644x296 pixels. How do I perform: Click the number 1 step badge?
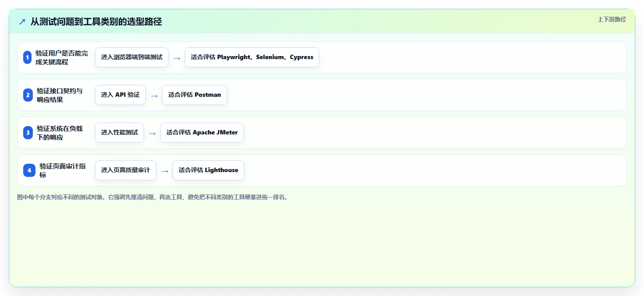[x=27, y=57]
